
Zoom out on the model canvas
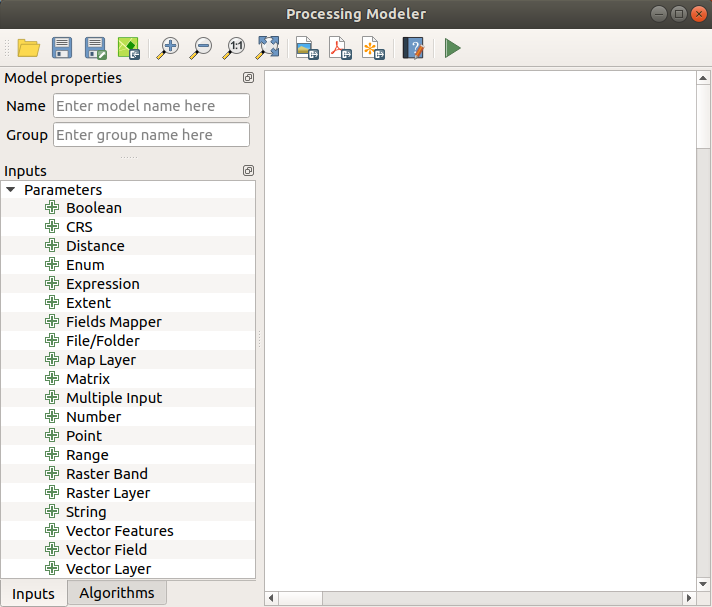pos(201,48)
